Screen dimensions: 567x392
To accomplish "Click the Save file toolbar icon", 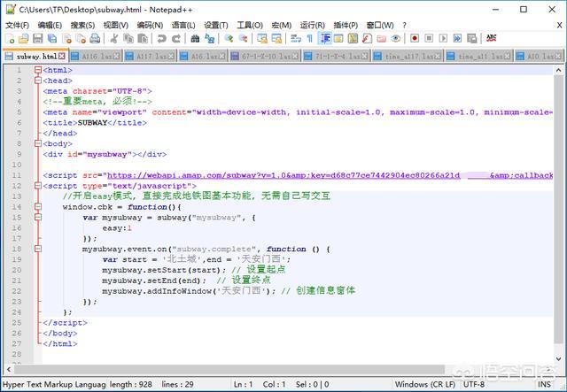I will [x=37, y=39].
